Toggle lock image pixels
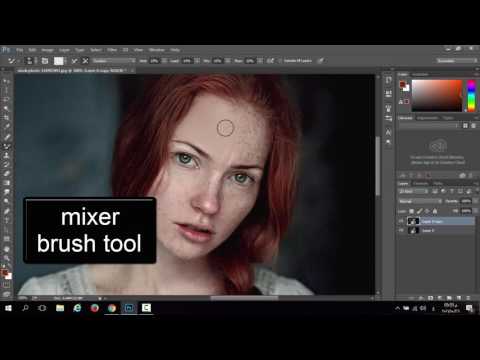The width and height of the screenshot is (480, 360). pos(419,211)
